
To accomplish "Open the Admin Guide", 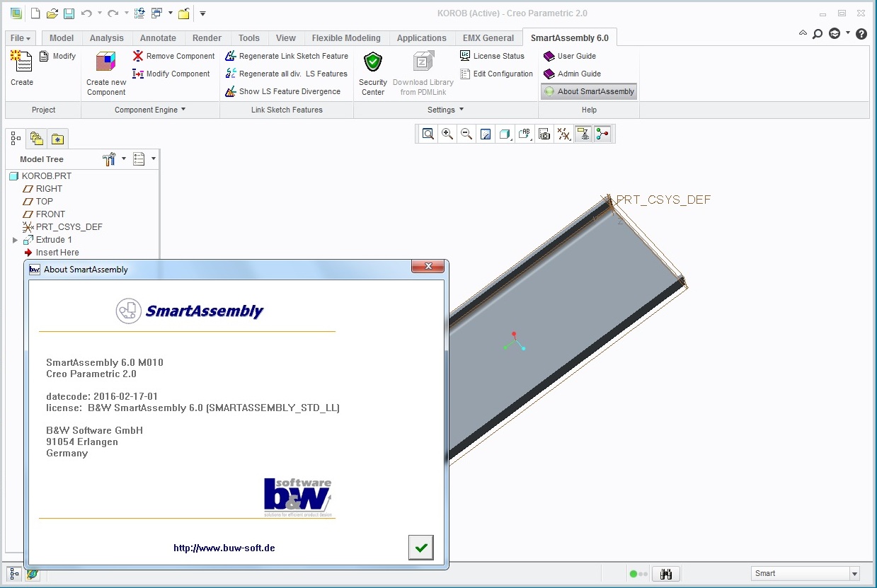I will [x=572, y=74].
